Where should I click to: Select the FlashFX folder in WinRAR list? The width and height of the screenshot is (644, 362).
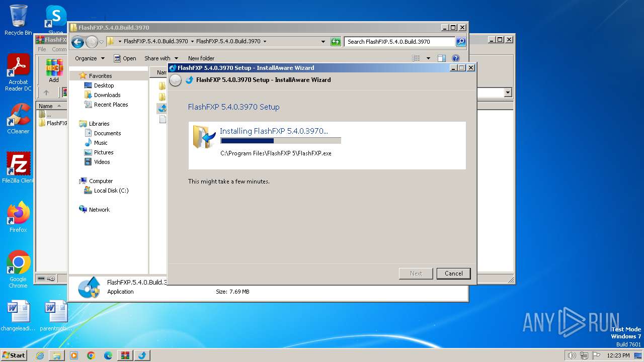tap(53, 123)
